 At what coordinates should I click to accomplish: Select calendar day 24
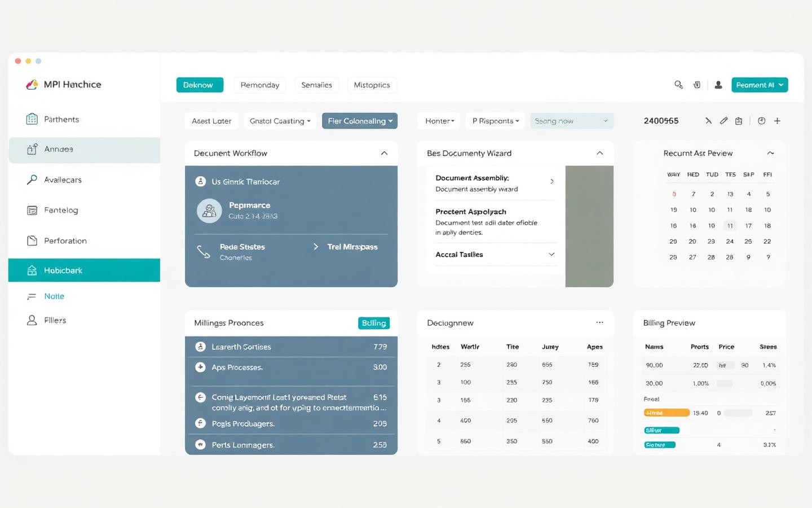pyautogui.click(x=730, y=241)
